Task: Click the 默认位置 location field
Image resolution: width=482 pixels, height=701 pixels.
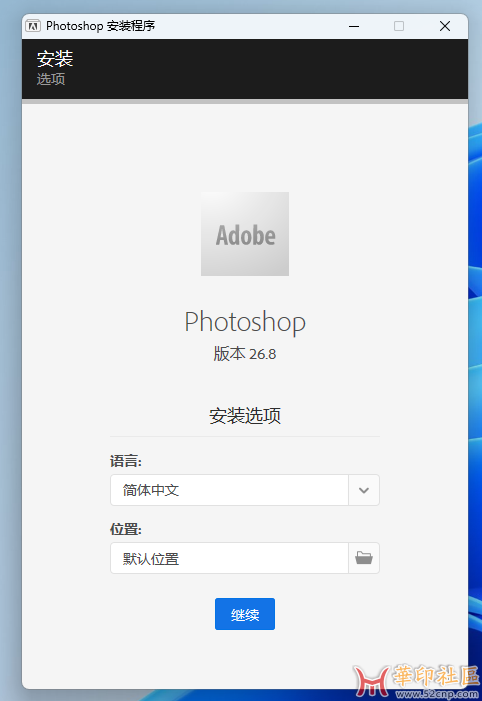Action: tap(229, 558)
